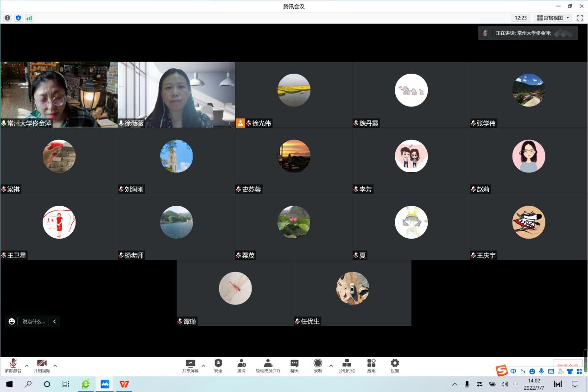Screen dimensions: 588x392
Task: Open the 设置 settings gear
Action: pos(395,364)
